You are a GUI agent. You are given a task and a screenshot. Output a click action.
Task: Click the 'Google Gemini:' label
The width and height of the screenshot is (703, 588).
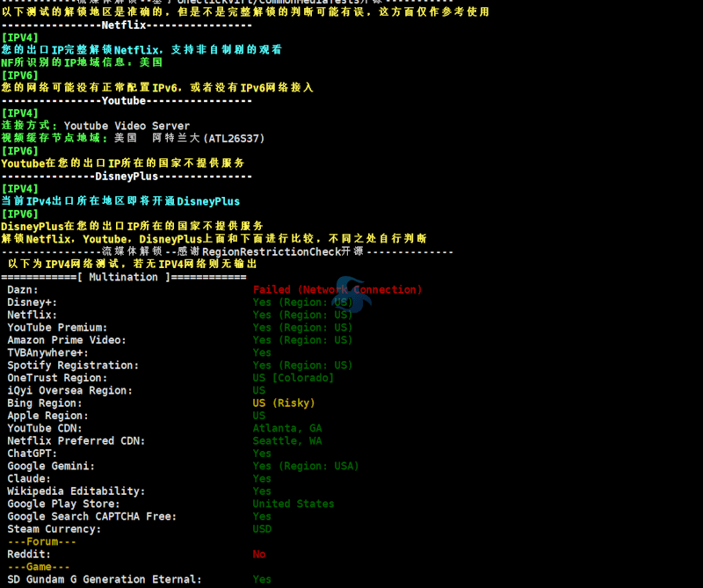[51, 466]
